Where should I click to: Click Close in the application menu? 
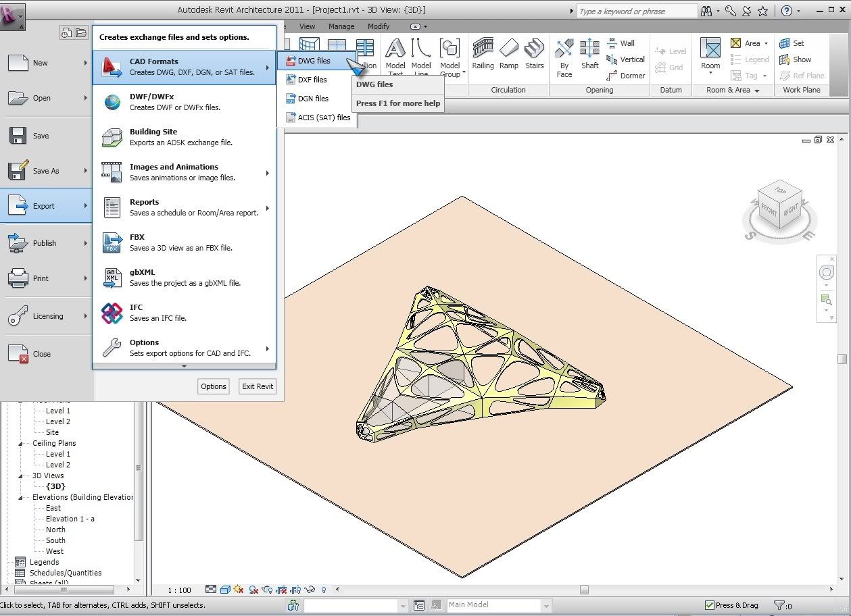pyautogui.click(x=46, y=354)
